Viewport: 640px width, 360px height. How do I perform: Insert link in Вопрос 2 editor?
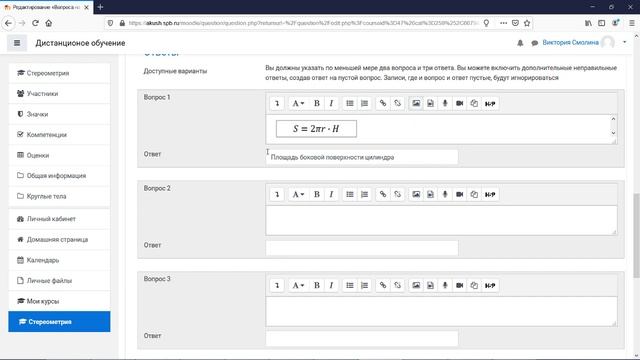(x=383, y=195)
